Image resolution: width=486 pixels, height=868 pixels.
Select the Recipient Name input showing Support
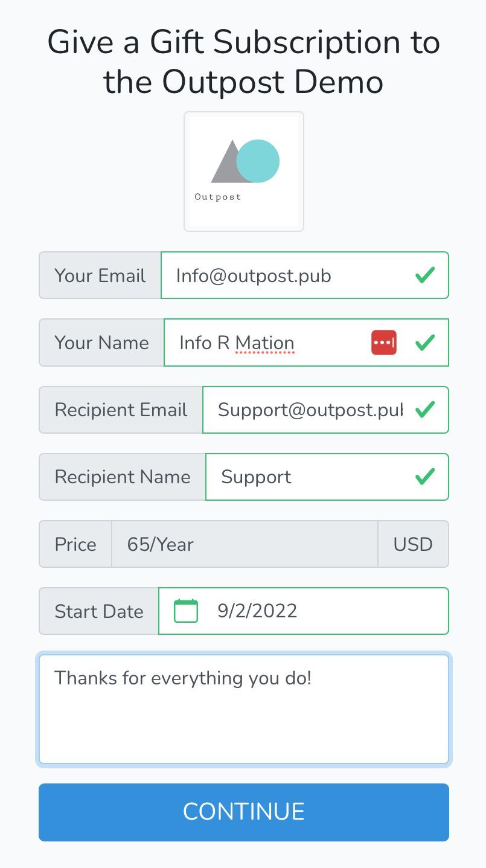click(x=327, y=477)
